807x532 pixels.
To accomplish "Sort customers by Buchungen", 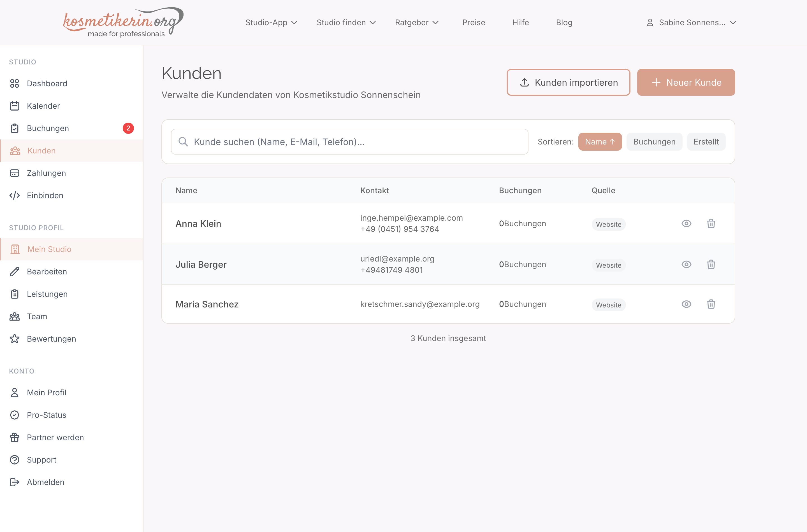I will point(654,141).
